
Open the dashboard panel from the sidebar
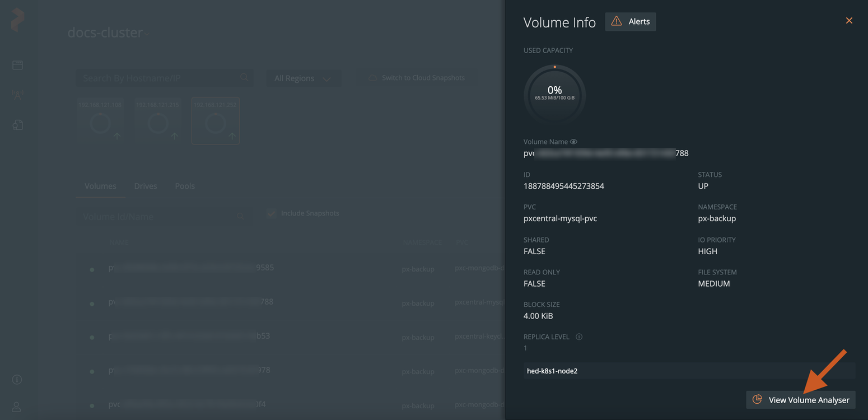[17, 65]
